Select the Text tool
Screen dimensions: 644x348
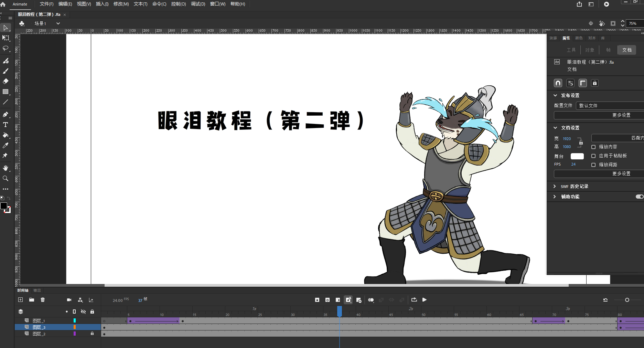pyautogui.click(x=6, y=125)
